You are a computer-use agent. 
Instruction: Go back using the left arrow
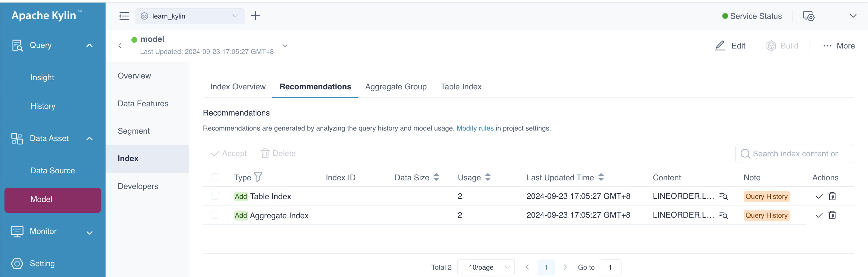pos(120,46)
